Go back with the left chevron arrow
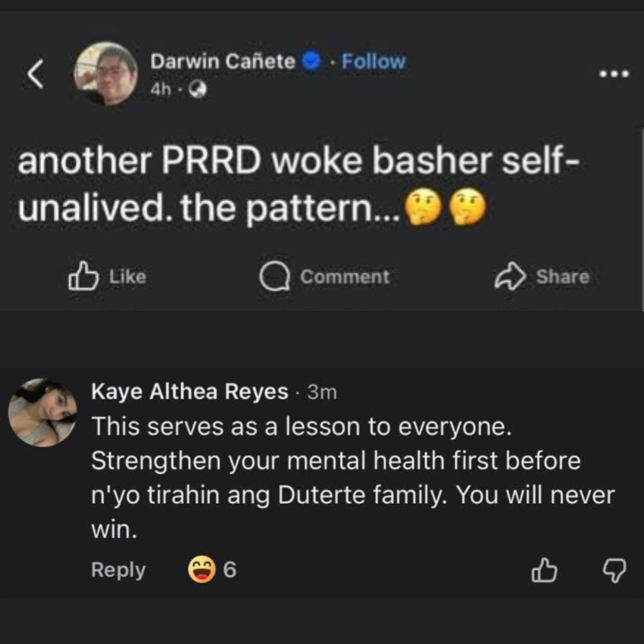Image resolution: width=644 pixels, height=644 pixels. (x=36, y=74)
